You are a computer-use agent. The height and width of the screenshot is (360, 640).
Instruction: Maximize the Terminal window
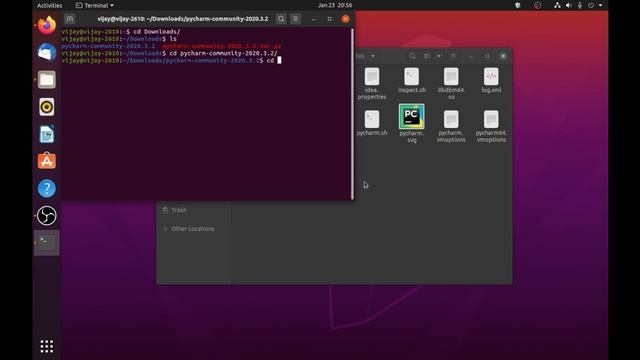click(329, 19)
